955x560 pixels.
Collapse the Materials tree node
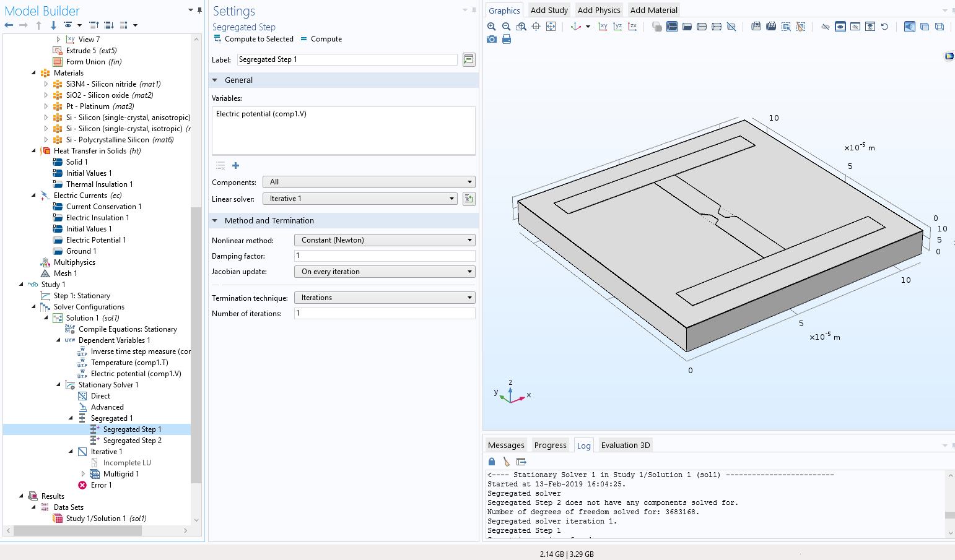click(x=33, y=73)
